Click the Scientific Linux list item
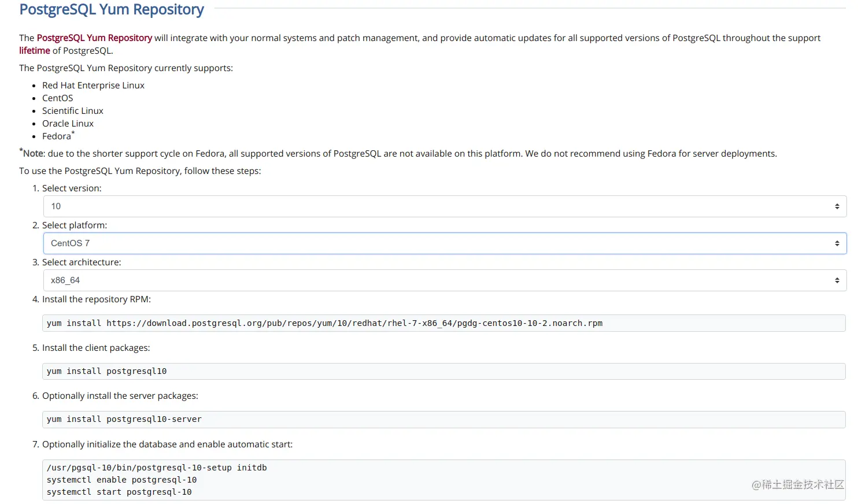Viewport: 858px width, 504px height. (73, 111)
